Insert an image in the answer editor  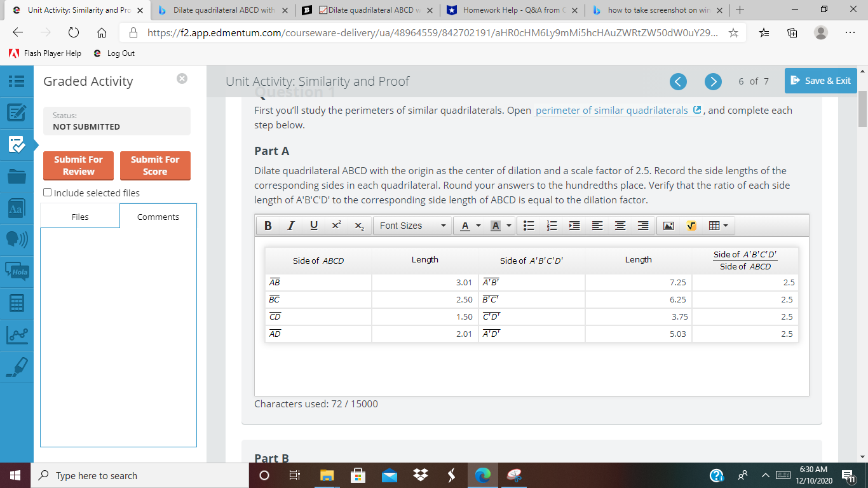[668, 225]
